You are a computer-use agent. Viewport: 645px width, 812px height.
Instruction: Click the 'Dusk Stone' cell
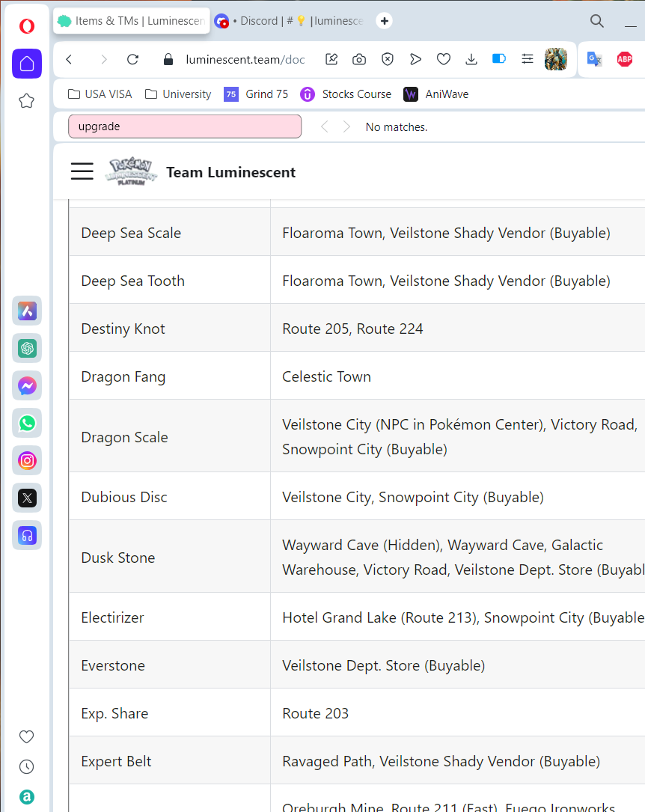(170, 557)
